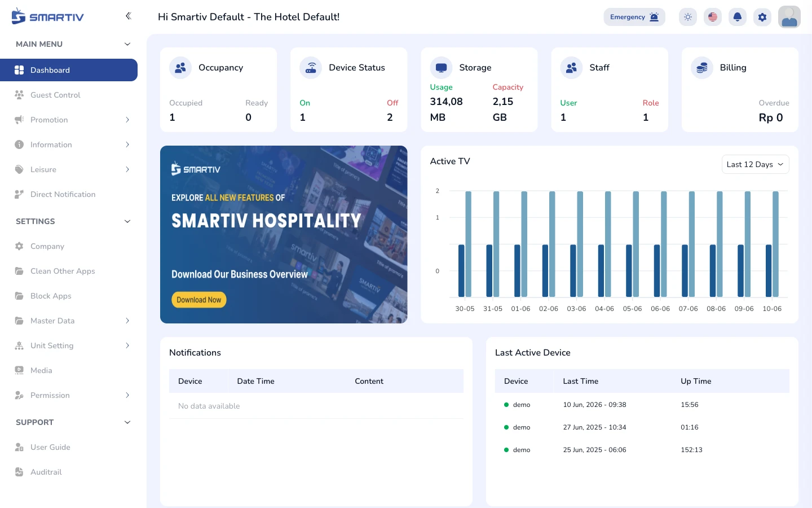Click the Direct Notification icon
This screenshot has width=812, height=508.
pyautogui.click(x=19, y=194)
